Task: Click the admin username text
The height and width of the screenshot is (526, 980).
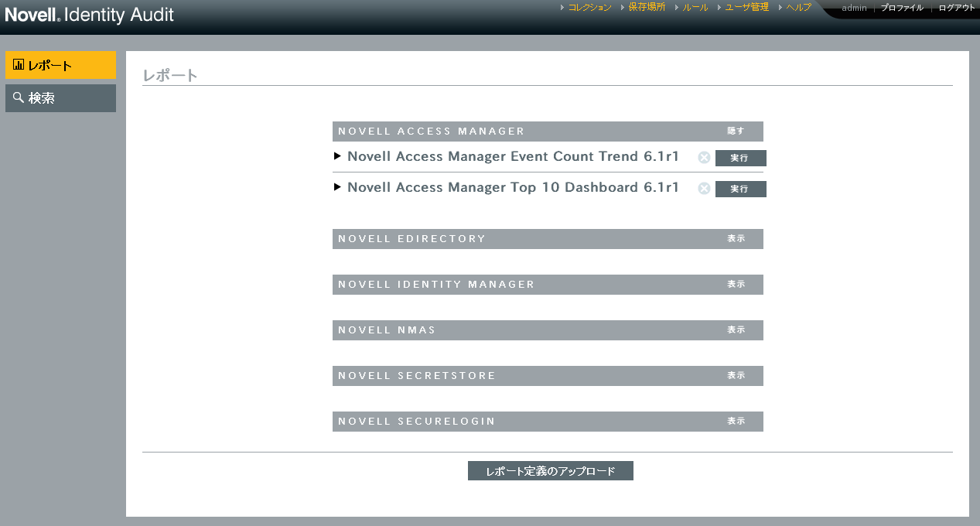Action: coord(854,8)
